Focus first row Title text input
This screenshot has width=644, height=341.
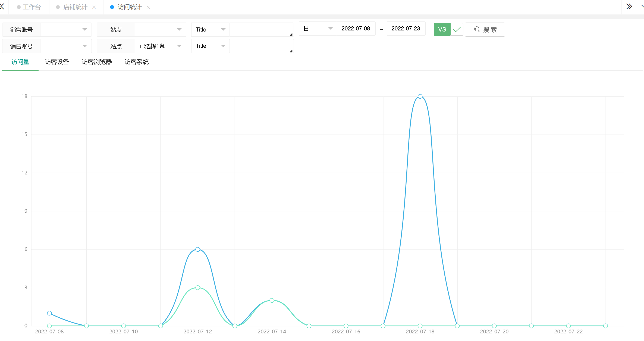pyautogui.click(x=262, y=30)
